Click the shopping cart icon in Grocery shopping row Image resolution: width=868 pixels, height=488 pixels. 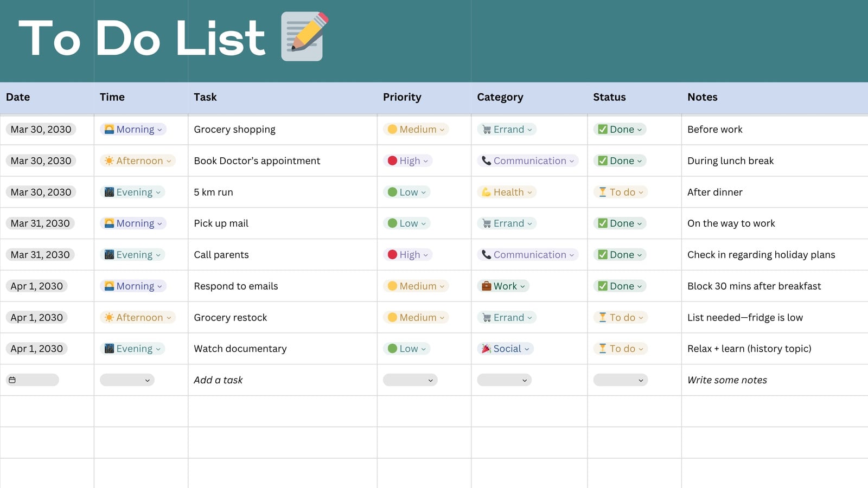(x=487, y=129)
